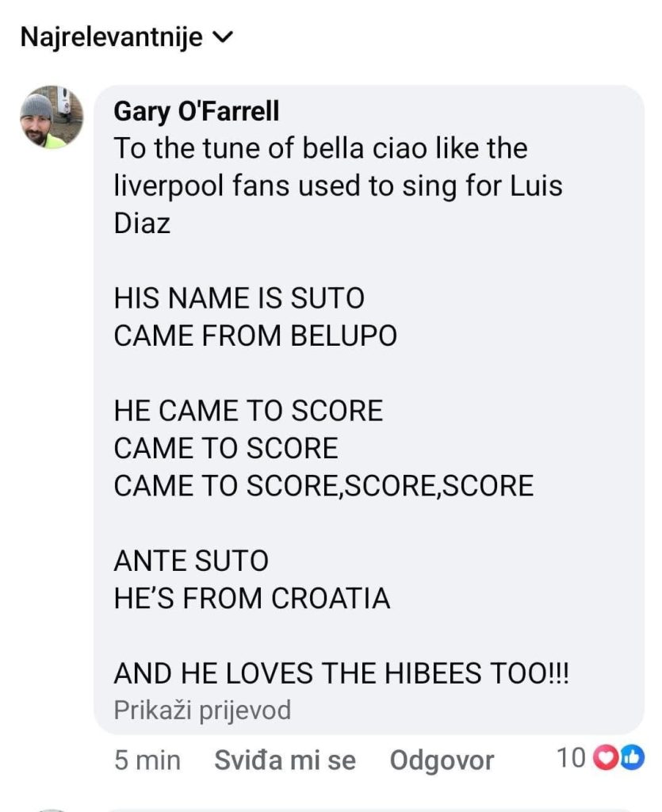Click the blue thumbs-up reaction icon
The width and height of the screenshot is (662, 812).
click(x=631, y=759)
